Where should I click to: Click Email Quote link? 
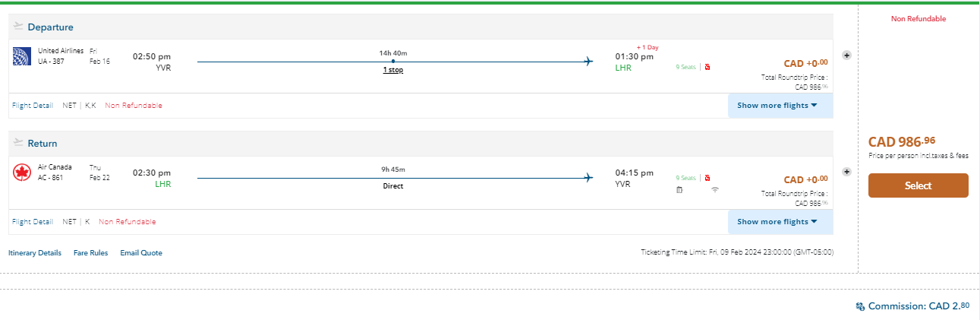coord(141,253)
